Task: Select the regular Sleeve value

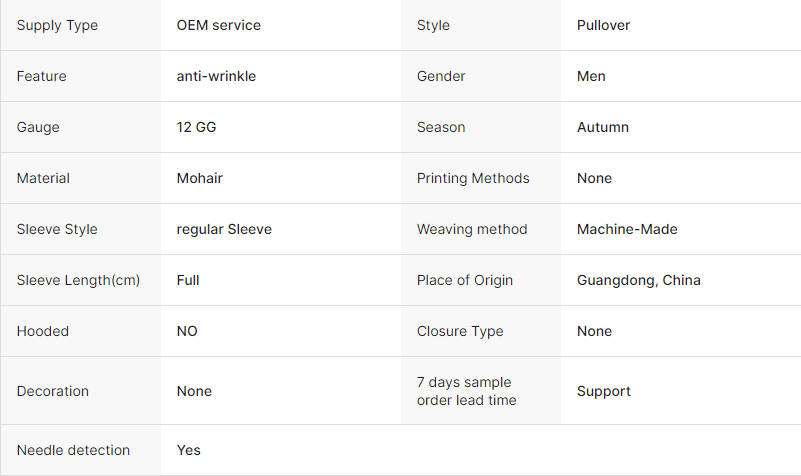Action: point(224,229)
